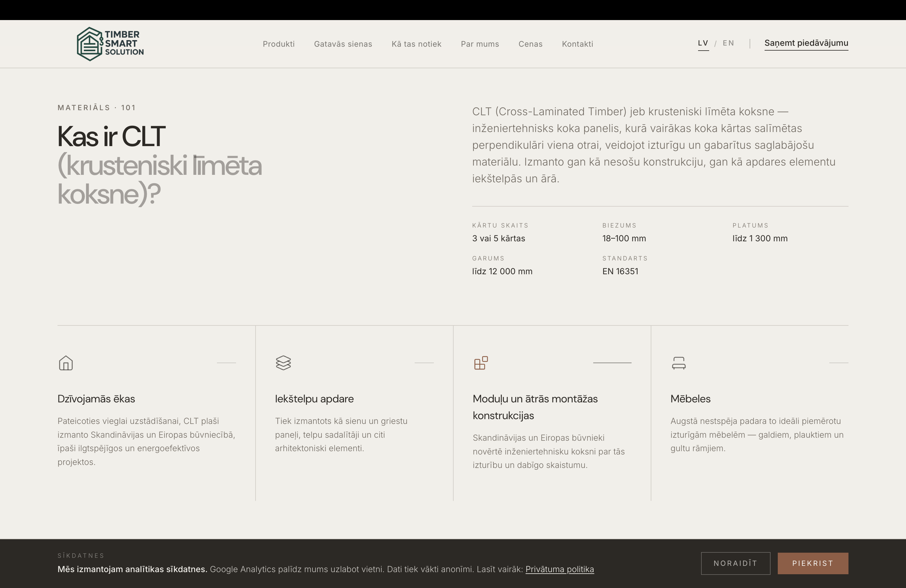The height and width of the screenshot is (588, 906).
Task: Click the width value līdz 1 300 mm
Action: pyautogui.click(x=760, y=239)
